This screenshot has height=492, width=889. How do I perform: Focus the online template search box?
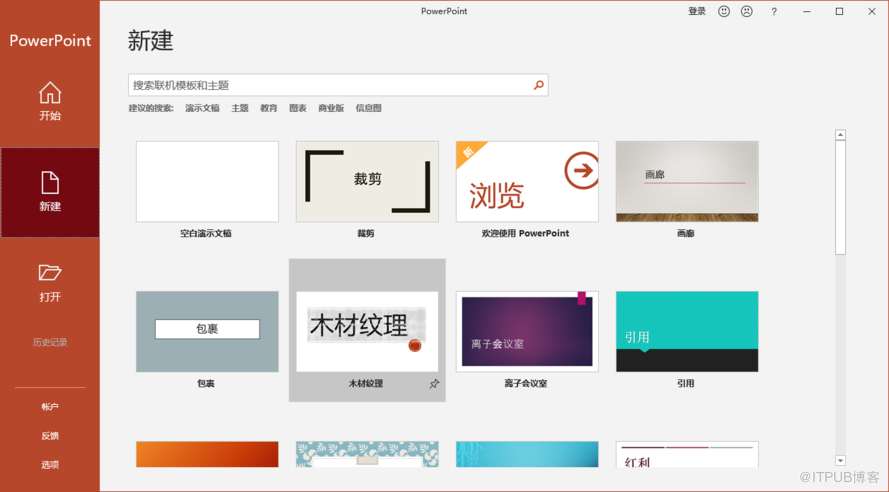[330, 86]
